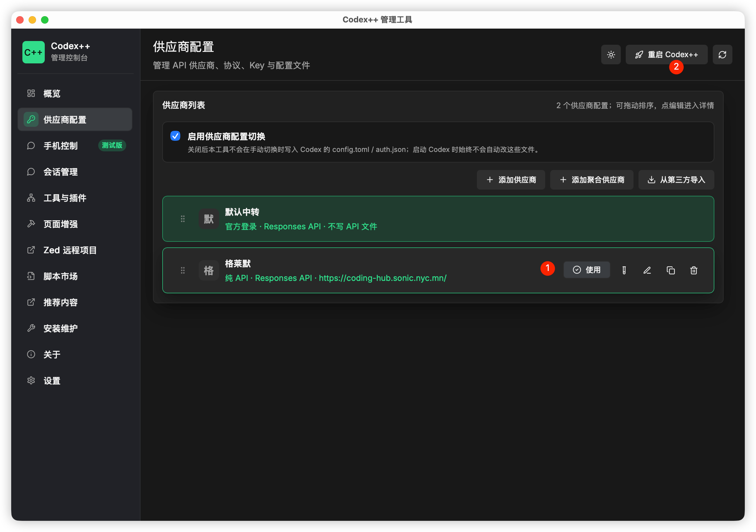Click the 测试版 badge next to 手机控制
The image size is (756, 532).
coord(112,145)
